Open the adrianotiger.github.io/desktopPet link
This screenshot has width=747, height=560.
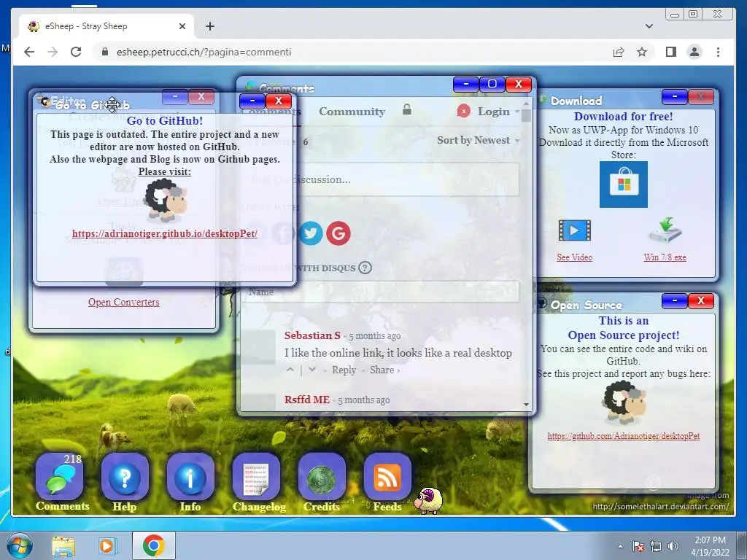click(165, 233)
